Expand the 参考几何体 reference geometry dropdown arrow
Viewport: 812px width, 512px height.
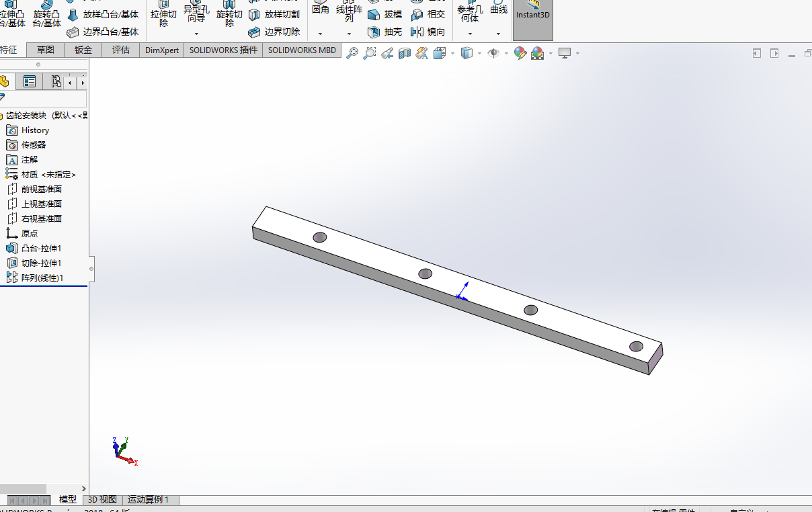[x=469, y=34]
